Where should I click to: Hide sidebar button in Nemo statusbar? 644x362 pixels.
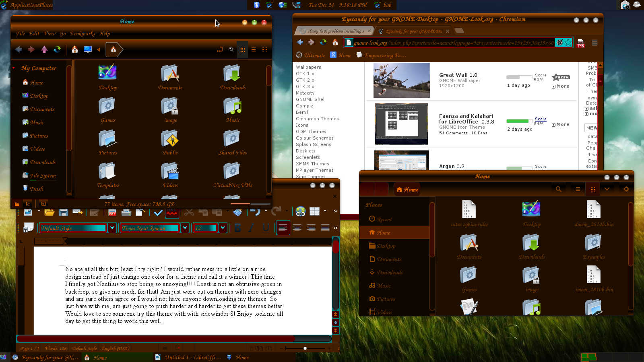[43, 204]
